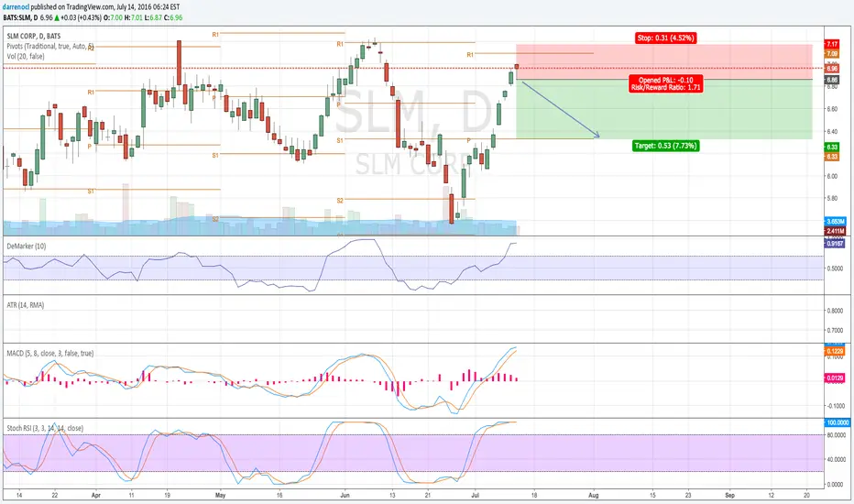Click the Jun date on time axis

click(345, 495)
